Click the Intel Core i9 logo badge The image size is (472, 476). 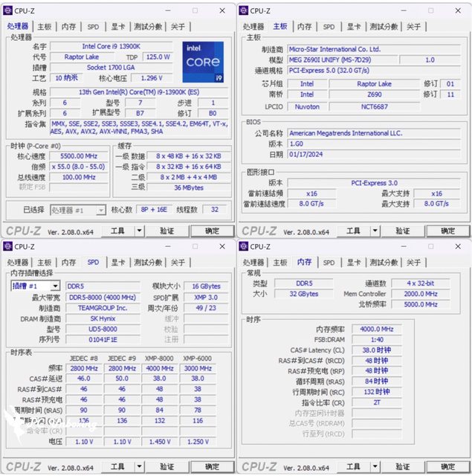click(x=203, y=62)
